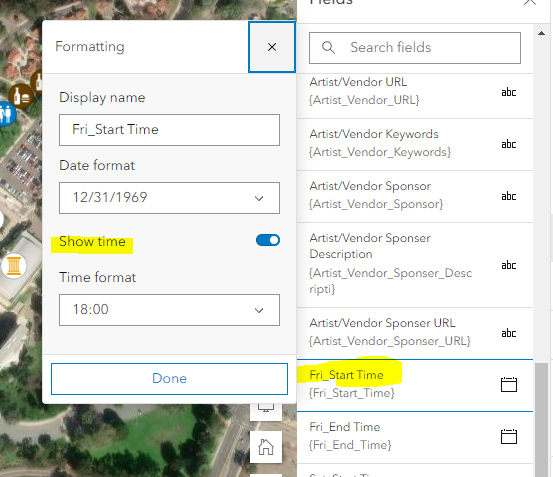Image resolution: width=553 pixels, height=477 pixels.
Task: Close the Formatting dialog with the X
Action: [x=272, y=47]
